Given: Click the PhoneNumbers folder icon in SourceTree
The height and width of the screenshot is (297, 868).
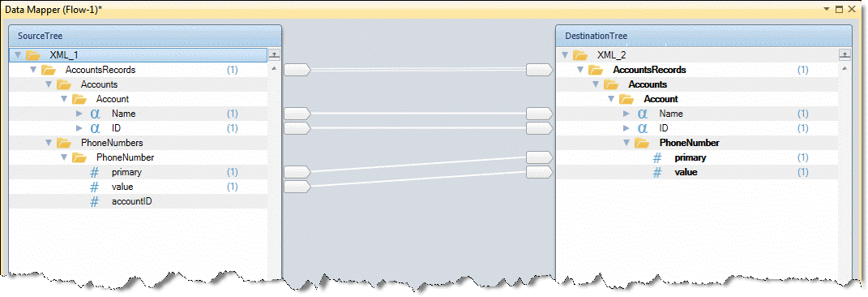Looking at the screenshot, I should [x=65, y=143].
